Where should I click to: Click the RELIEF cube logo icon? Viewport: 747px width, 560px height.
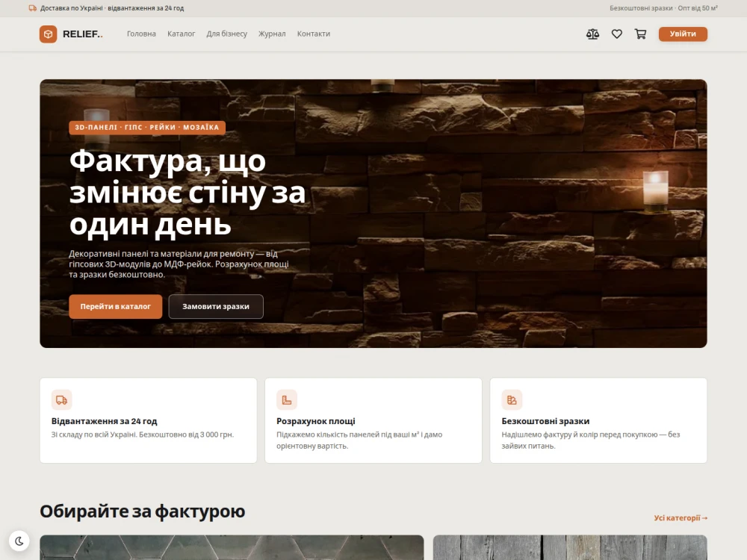click(48, 34)
